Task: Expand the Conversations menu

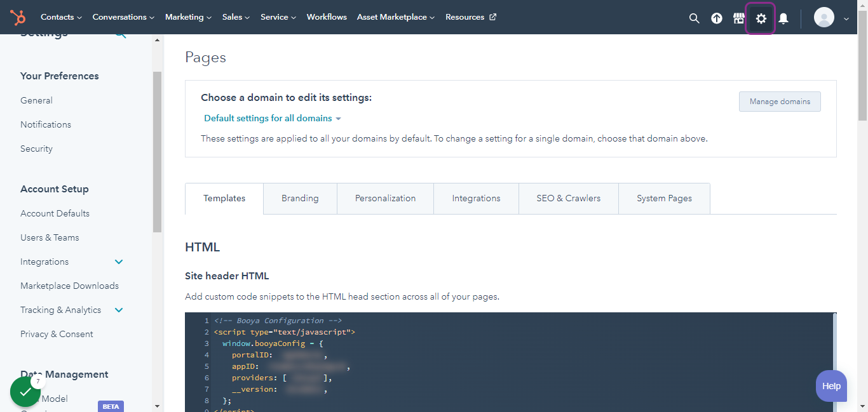Action: pos(124,17)
